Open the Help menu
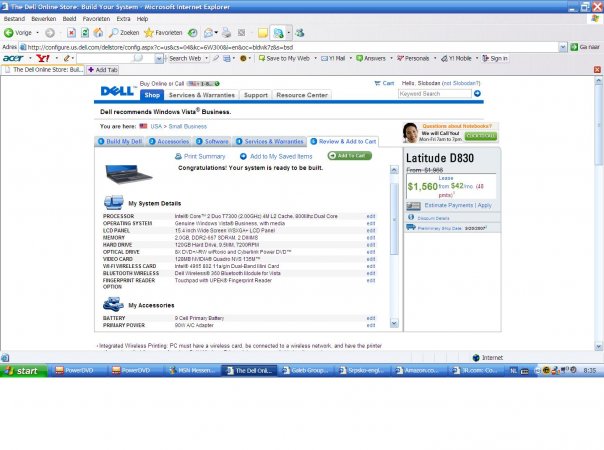Image resolution: width=604 pixels, height=450 pixels. (142, 19)
